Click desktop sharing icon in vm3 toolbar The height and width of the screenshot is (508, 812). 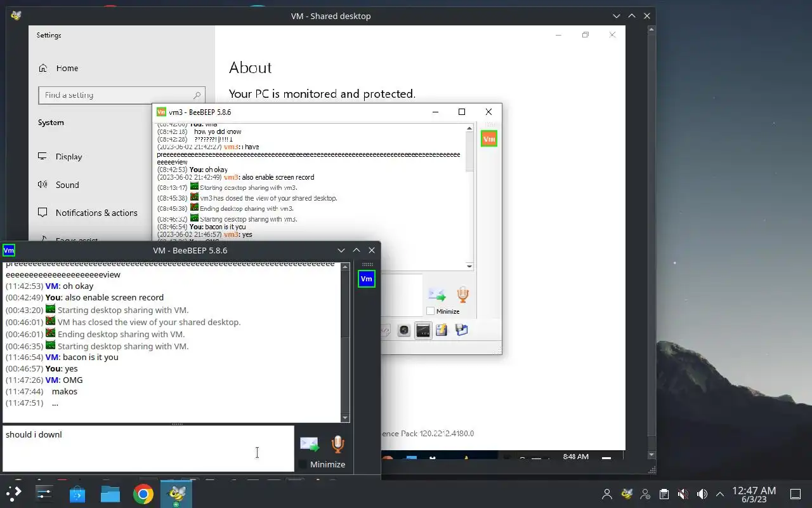coord(423,330)
